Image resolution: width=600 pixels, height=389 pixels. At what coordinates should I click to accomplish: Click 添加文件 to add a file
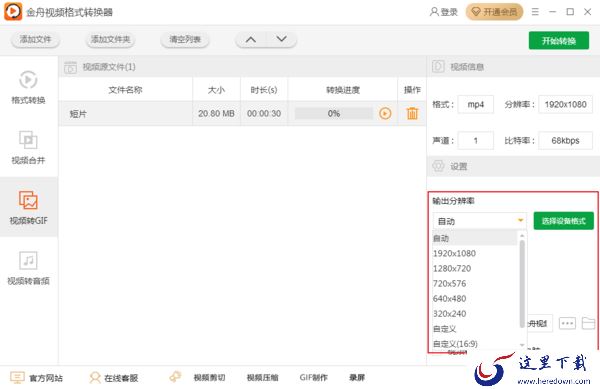pos(36,39)
